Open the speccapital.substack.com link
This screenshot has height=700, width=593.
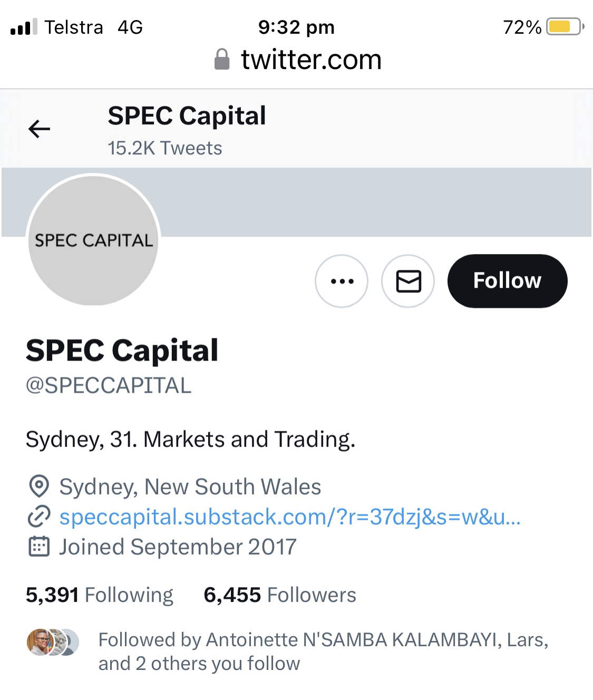pyautogui.click(x=289, y=517)
